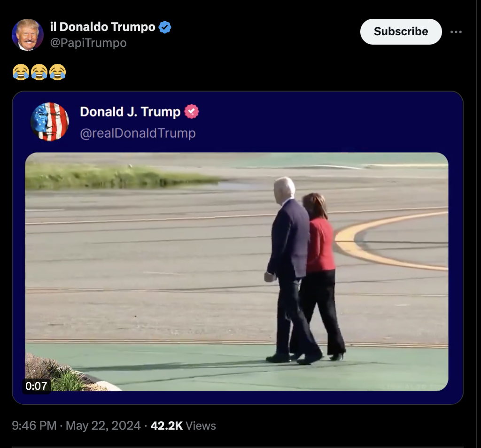
Task: Click the middle laughing-crying emoji
Action: coord(39,72)
